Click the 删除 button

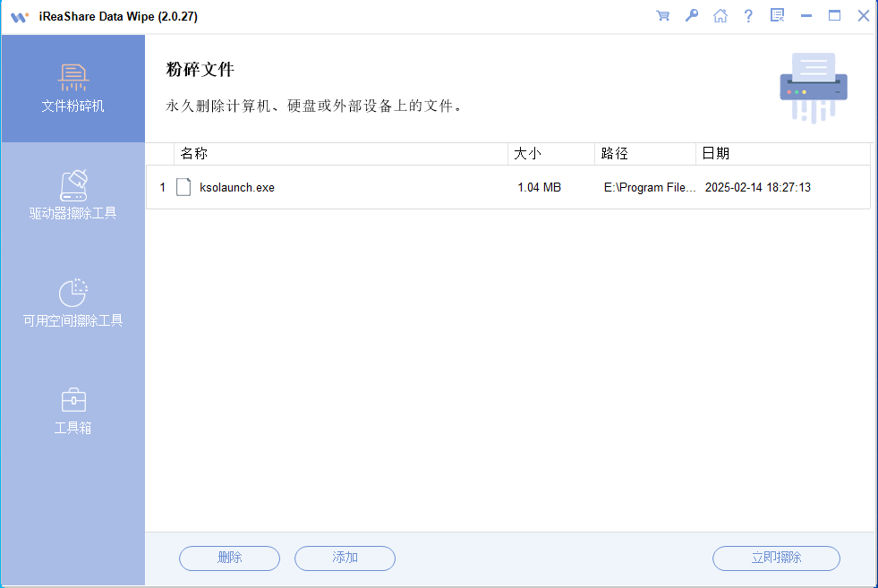tap(230, 558)
